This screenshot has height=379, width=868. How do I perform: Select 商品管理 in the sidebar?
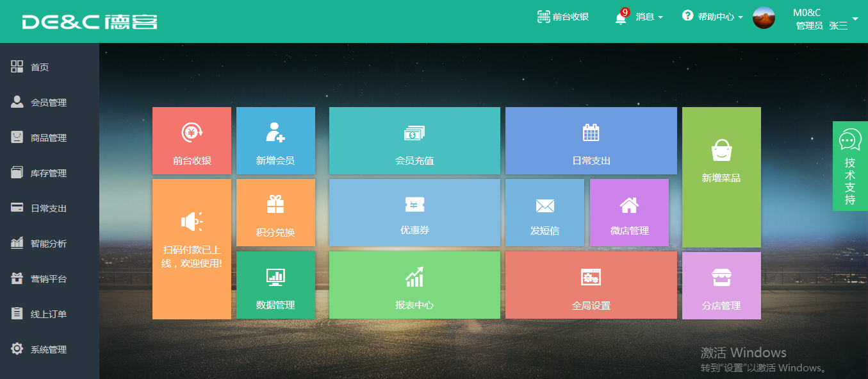[49, 137]
